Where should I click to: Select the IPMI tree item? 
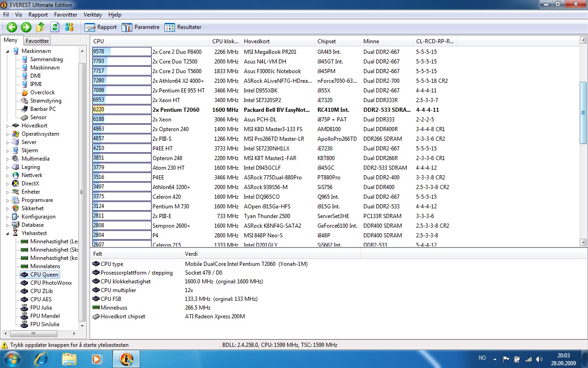click(x=36, y=84)
